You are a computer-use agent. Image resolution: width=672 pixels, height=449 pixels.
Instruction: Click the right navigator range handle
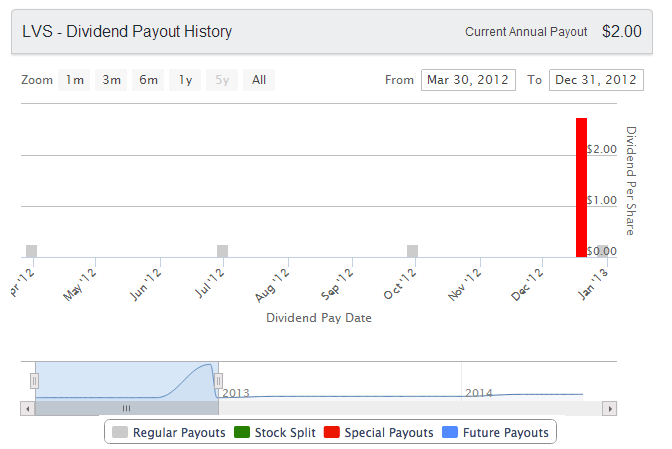click(x=218, y=380)
